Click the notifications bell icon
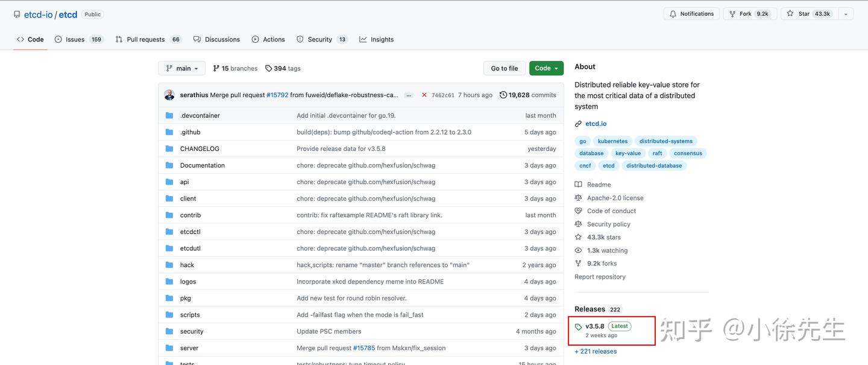Viewport: 868px width, 365px height. click(673, 14)
